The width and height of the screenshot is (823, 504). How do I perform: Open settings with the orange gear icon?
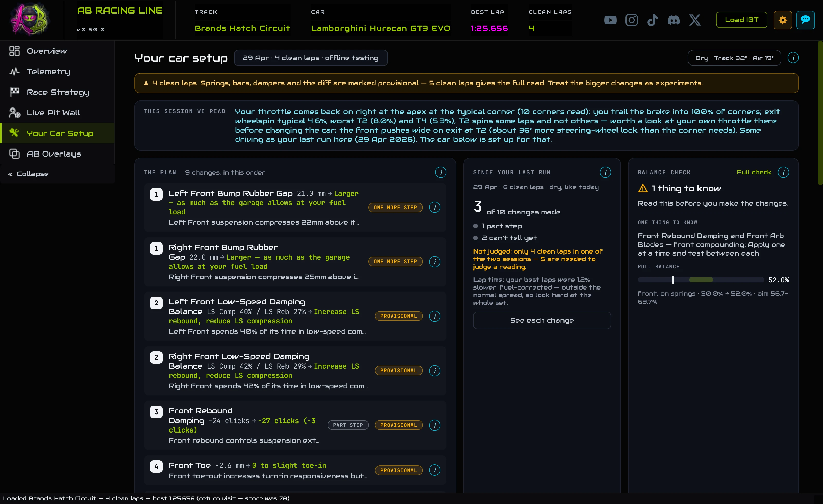click(x=783, y=20)
